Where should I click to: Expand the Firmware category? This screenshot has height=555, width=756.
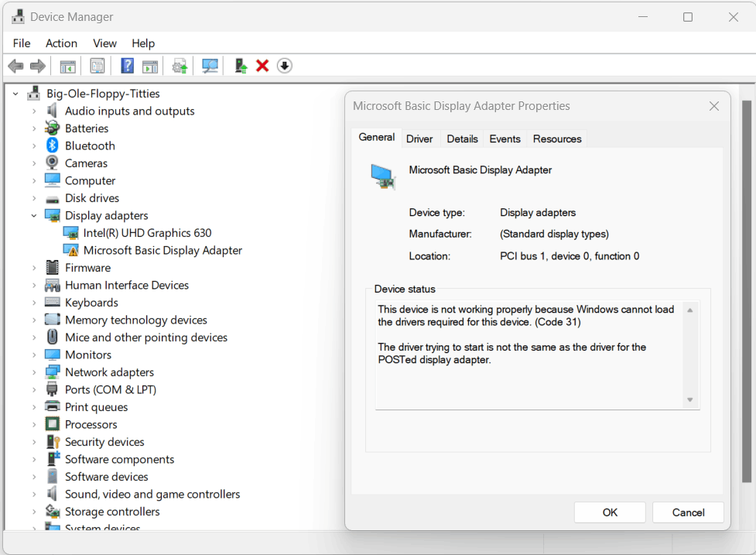34,268
